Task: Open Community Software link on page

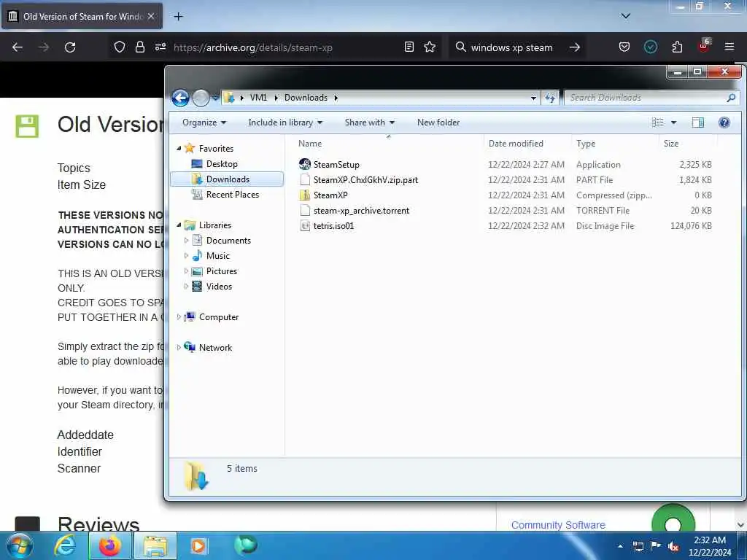Action: [x=558, y=525]
